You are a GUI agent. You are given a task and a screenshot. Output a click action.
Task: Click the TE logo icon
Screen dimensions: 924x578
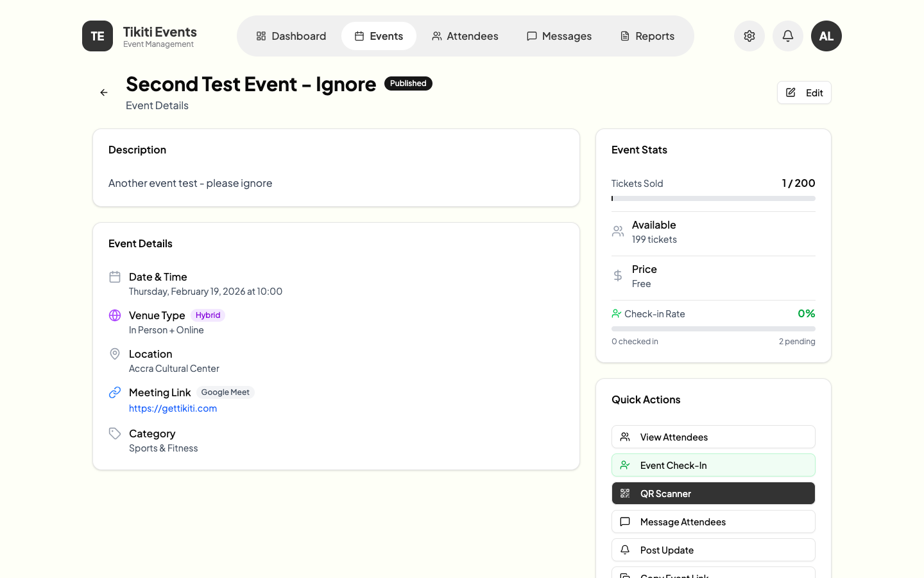click(98, 36)
